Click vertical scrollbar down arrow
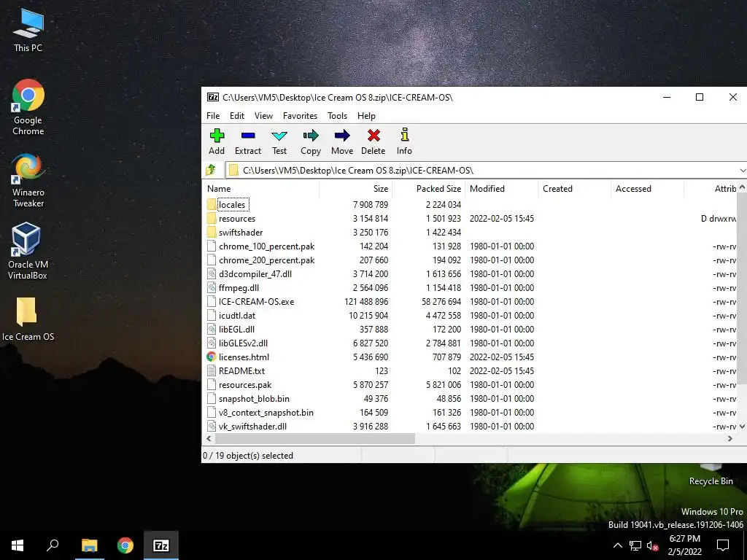 [x=742, y=427]
